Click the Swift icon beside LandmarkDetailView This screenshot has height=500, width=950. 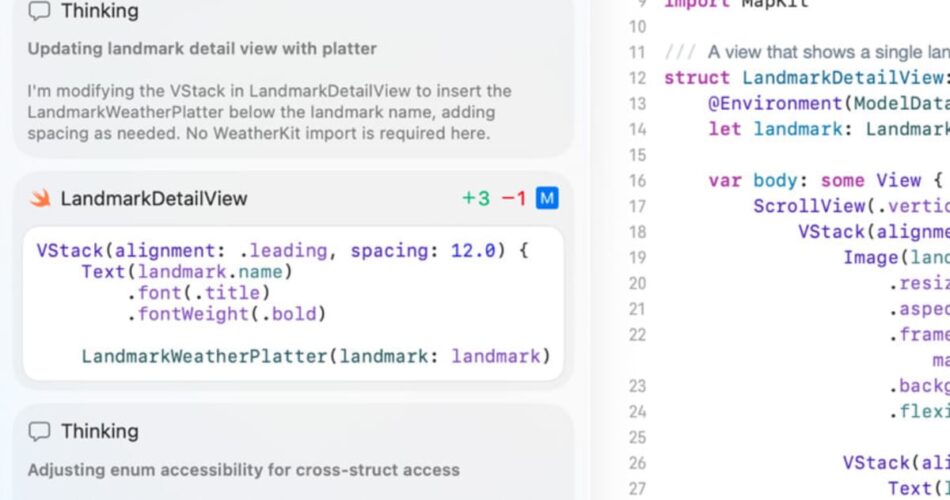pyautogui.click(x=41, y=198)
